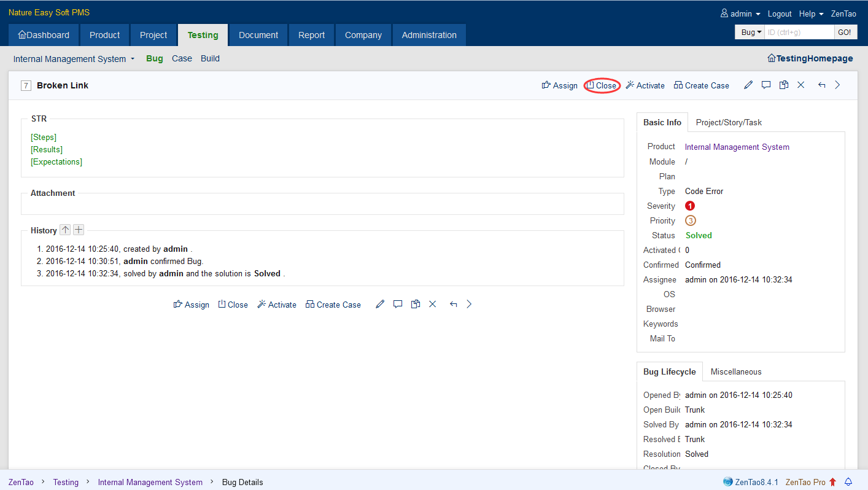This screenshot has width=868, height=490.
Task: Go to next bug using header chevron
Action: pos(837,85)
